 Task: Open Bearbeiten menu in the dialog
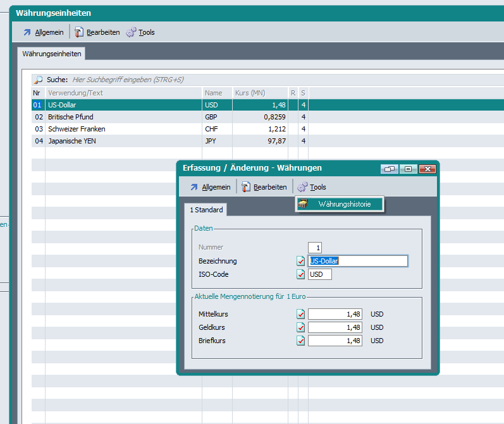click(264, 187)
